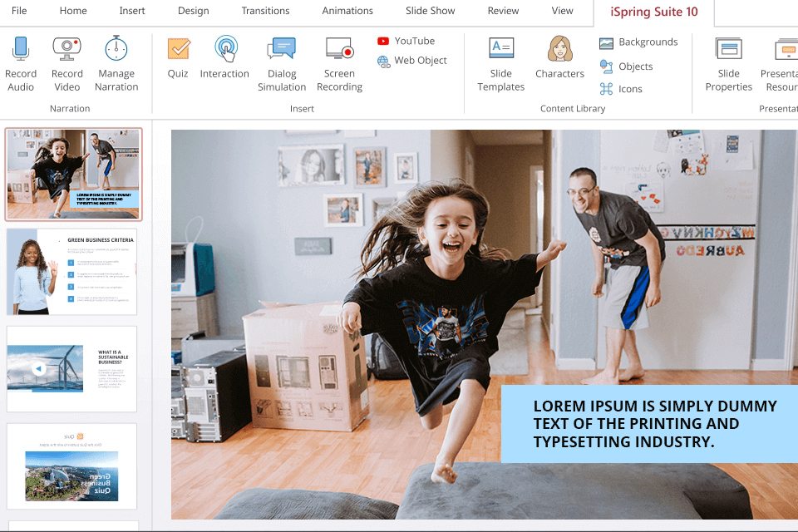This screenshot has width=798, height=532.
Task: Insert a YouTube video
Action: (x=406, y=41)
